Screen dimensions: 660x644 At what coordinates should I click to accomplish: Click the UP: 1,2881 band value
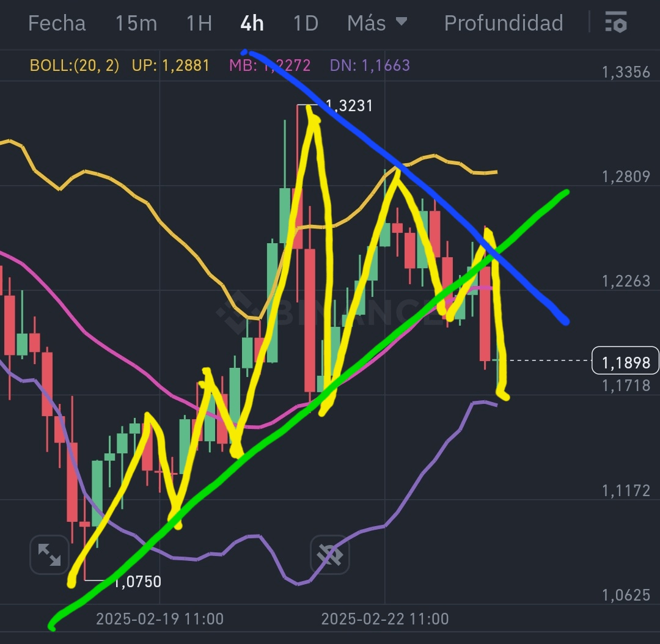coord(170,65)
